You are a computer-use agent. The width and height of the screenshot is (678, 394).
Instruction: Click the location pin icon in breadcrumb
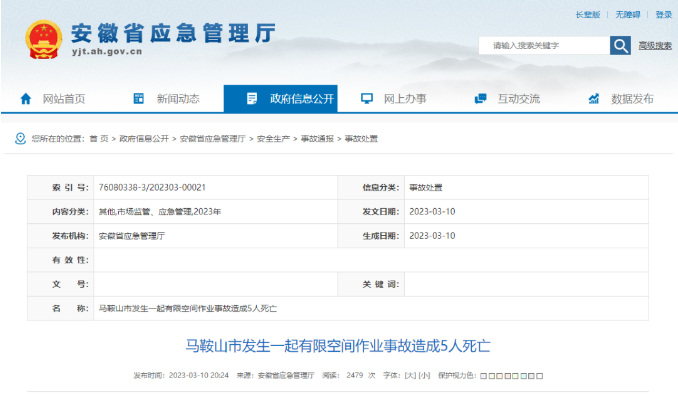[x=20, y=138]
